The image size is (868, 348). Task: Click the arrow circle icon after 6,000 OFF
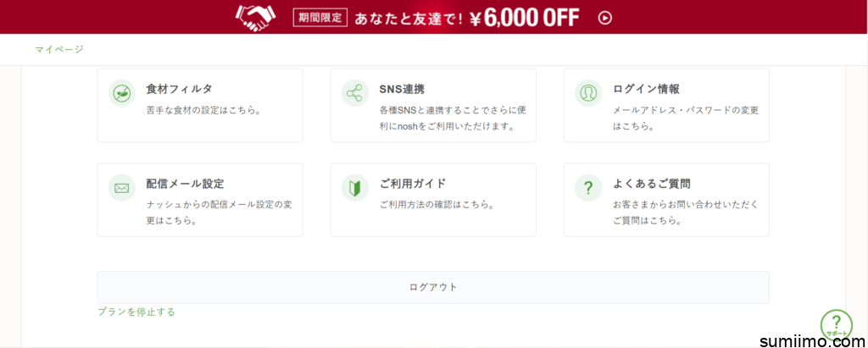point(604,17)
